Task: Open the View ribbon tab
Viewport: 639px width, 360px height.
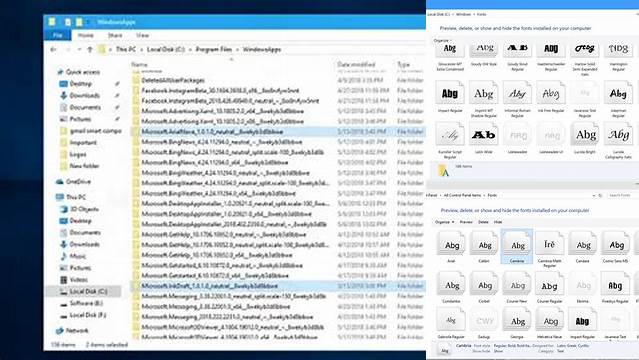Action: point(142,35)
